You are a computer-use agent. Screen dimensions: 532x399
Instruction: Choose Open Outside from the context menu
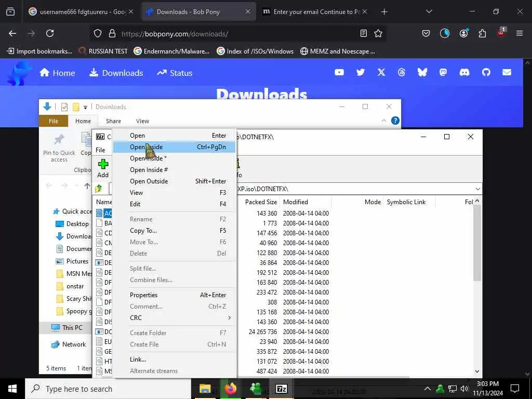pos(174,181)
